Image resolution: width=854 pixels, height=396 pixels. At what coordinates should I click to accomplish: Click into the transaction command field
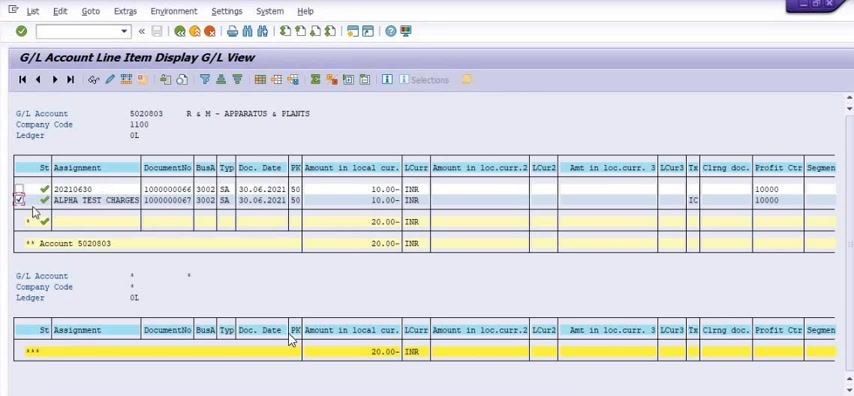pos(78,32)
